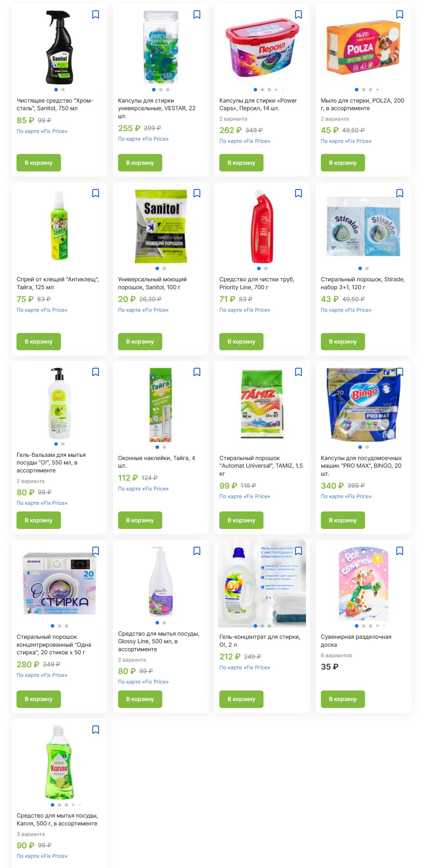
Task: Open O! gel-concentrate product image
Action: (262, 584)
